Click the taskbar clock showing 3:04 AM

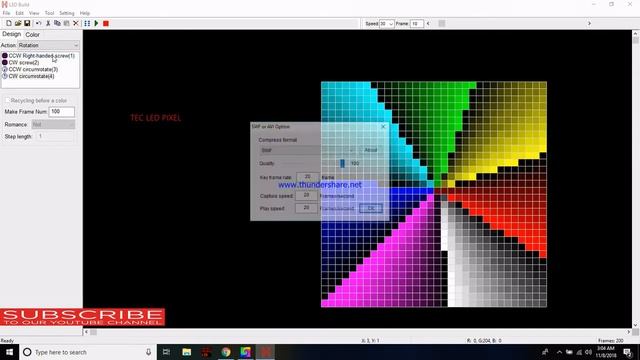pos(606,352)
